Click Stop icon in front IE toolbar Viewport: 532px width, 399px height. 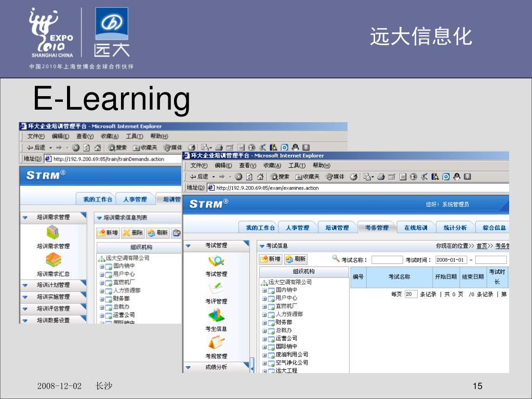click(x=239, y=177)
